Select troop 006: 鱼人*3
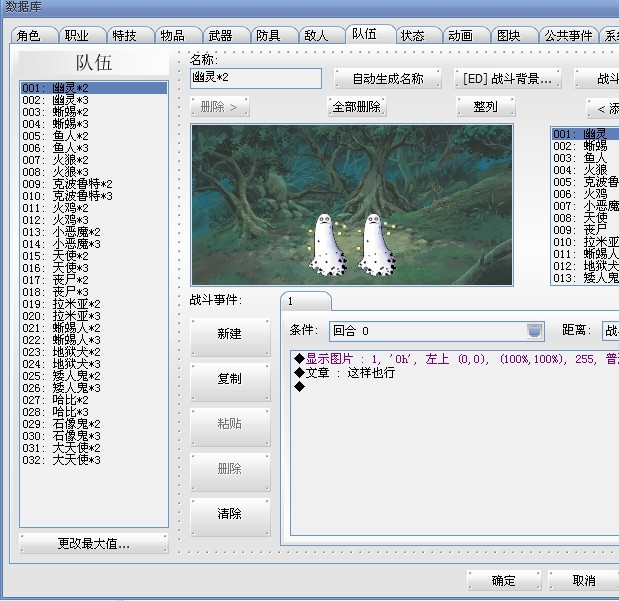Screen dimensions: 619x601 point(94,148)
